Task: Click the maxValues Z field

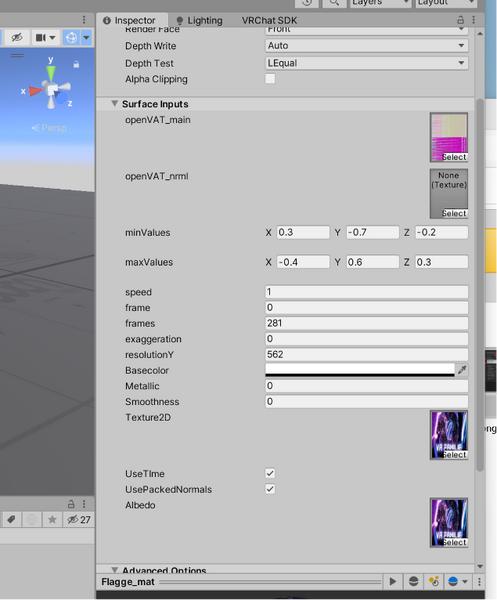Action: click(x=442, y=262)
